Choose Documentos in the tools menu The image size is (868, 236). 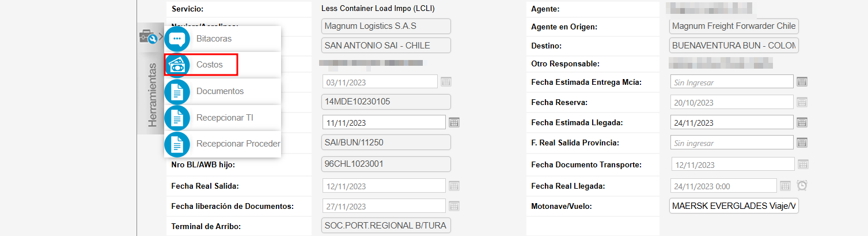tap(220, 91)
